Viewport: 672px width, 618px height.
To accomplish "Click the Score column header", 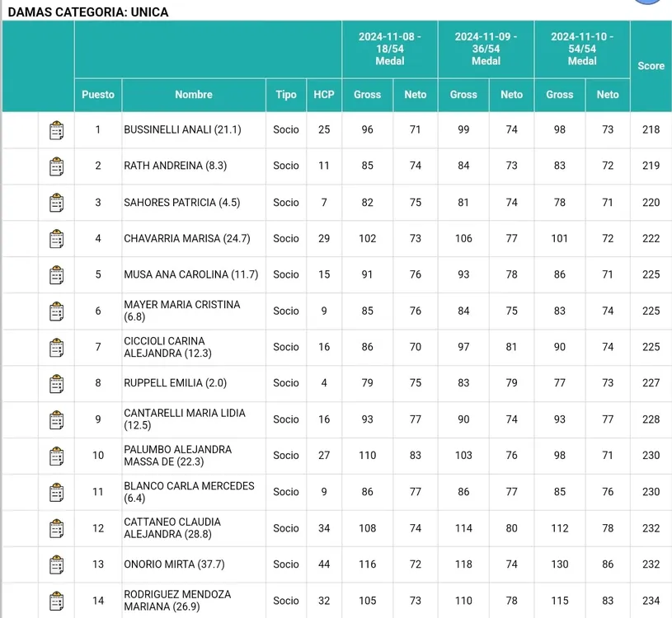I will click(x=651, y=66).
